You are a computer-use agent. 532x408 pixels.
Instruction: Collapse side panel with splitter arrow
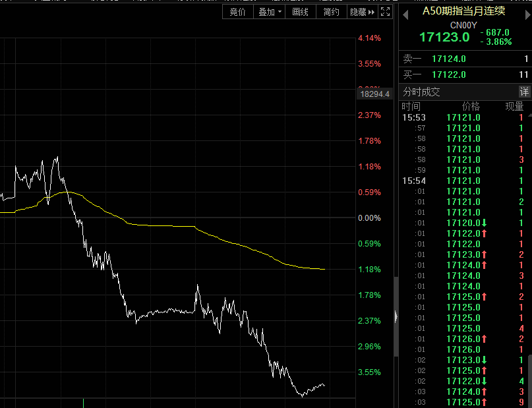396,316
